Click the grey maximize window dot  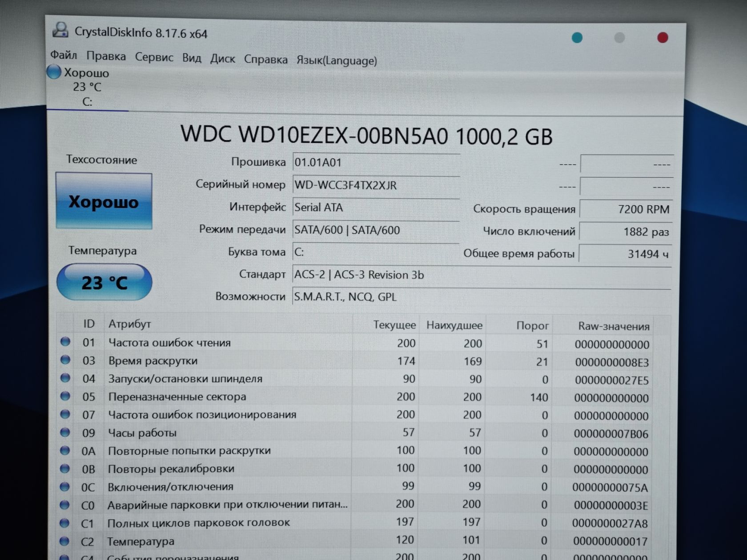click(x=619, y=38)
